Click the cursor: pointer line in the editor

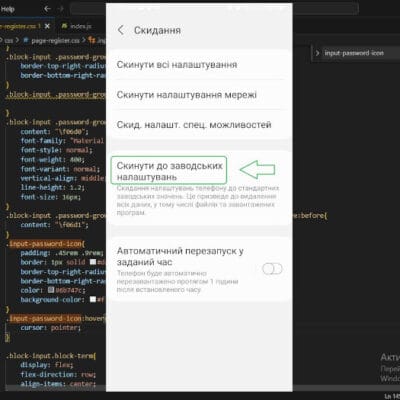tap(50, 328)
